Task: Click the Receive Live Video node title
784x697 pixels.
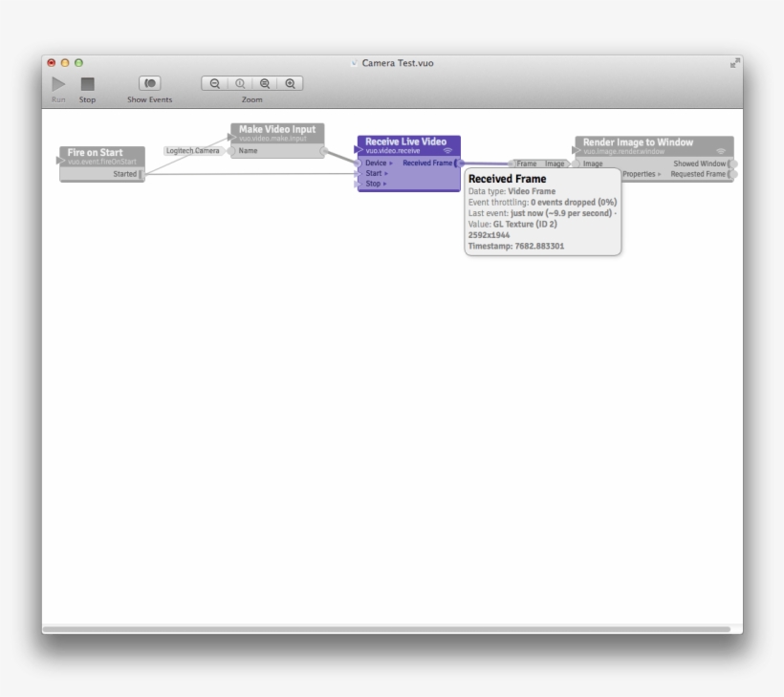Action: click(x=405, y=142)
